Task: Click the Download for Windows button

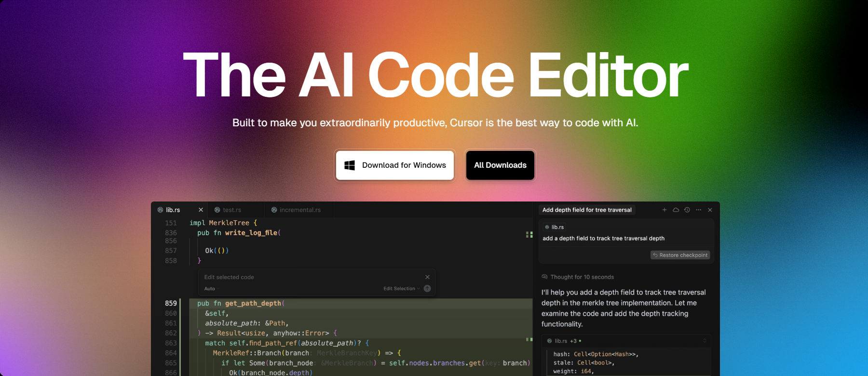Action: (395, 165)
